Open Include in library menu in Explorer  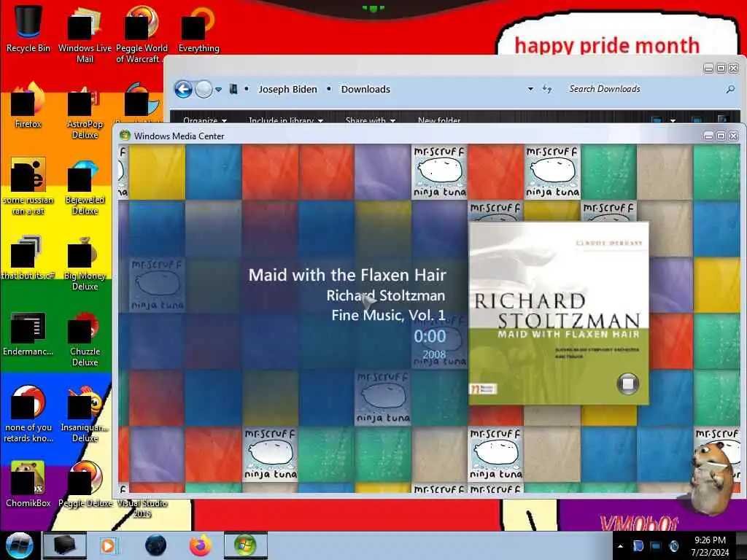(x=286, y=120)
